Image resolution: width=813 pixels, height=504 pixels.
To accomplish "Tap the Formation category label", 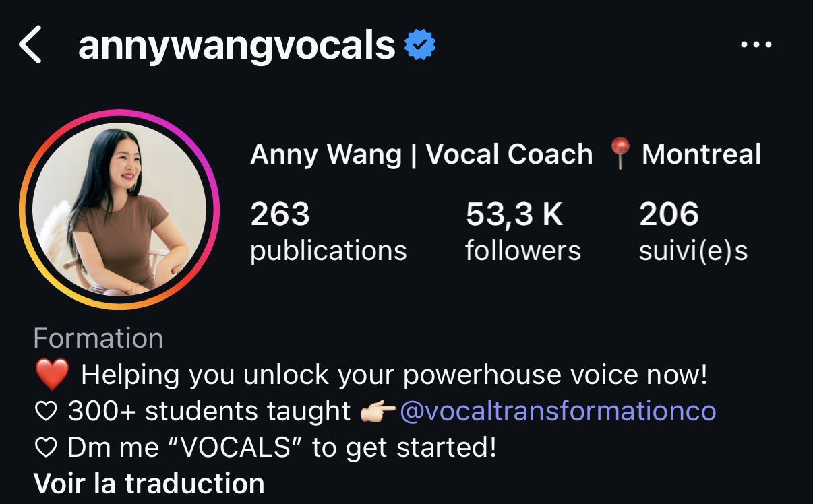I will pos(98,338).
